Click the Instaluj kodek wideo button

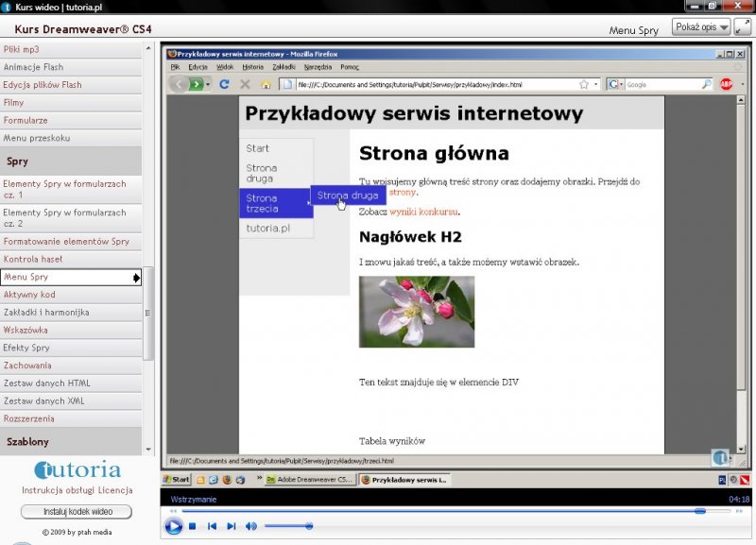tap(77, 512)
